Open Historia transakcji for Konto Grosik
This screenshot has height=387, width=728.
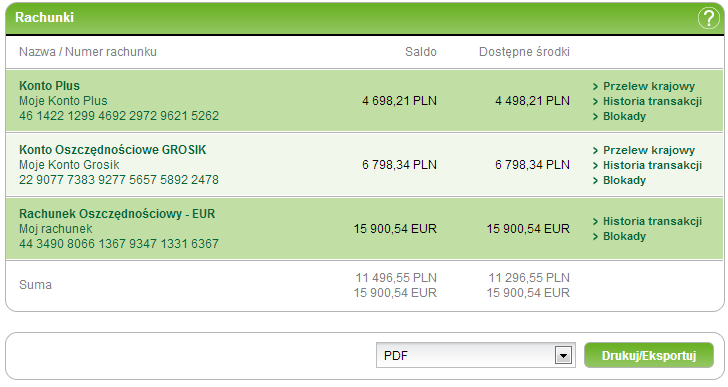point(652,165)
